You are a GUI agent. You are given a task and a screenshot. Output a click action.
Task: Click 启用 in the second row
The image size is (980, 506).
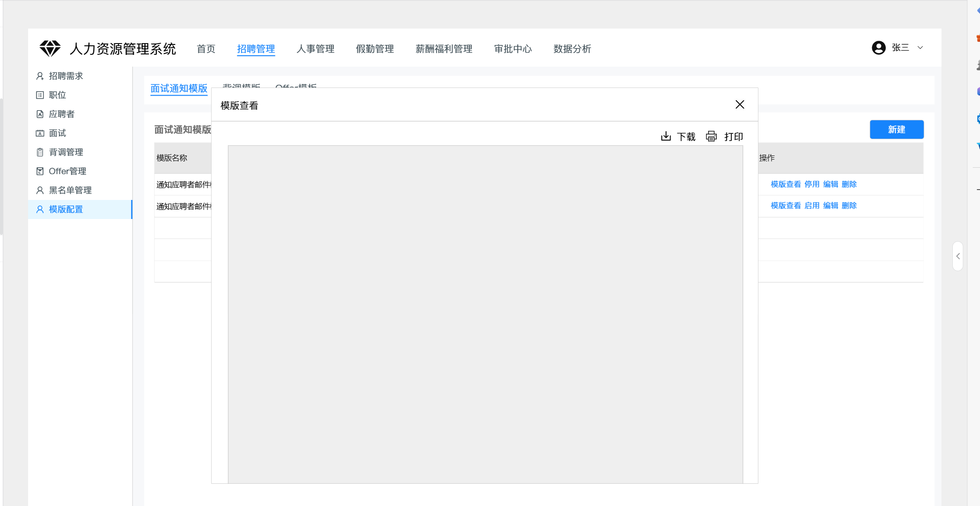(811, 205)
